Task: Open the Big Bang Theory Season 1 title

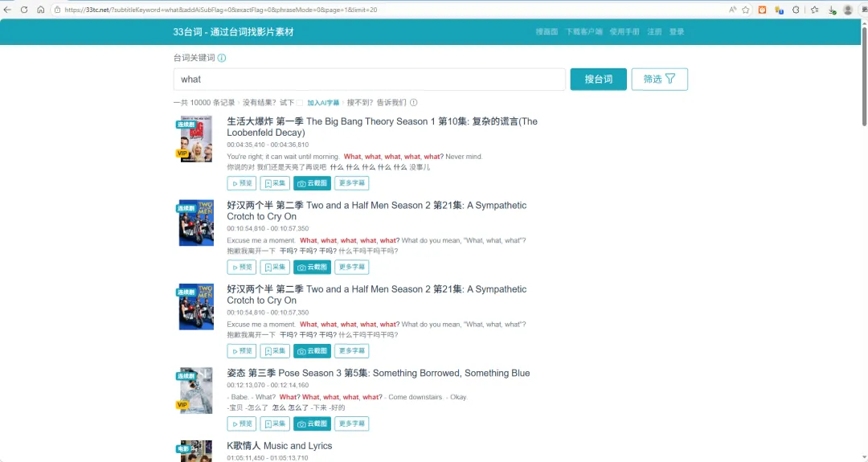Action: pyautogui.click(x=382, y=127)
